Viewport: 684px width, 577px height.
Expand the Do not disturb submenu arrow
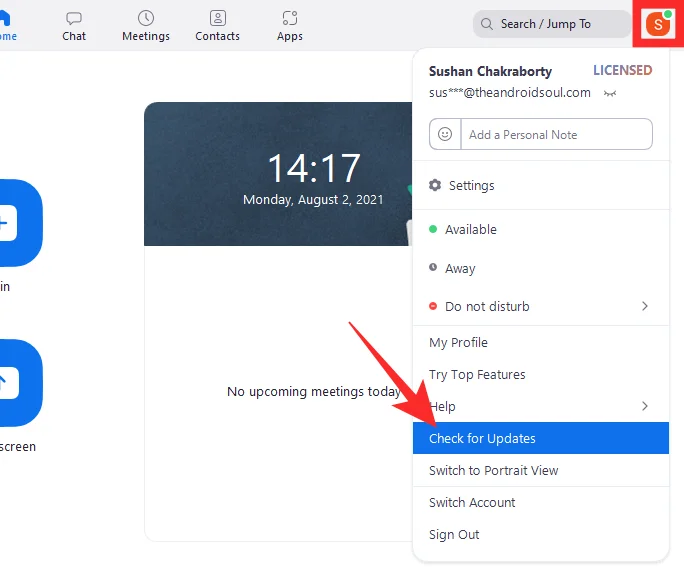(645, 306)
